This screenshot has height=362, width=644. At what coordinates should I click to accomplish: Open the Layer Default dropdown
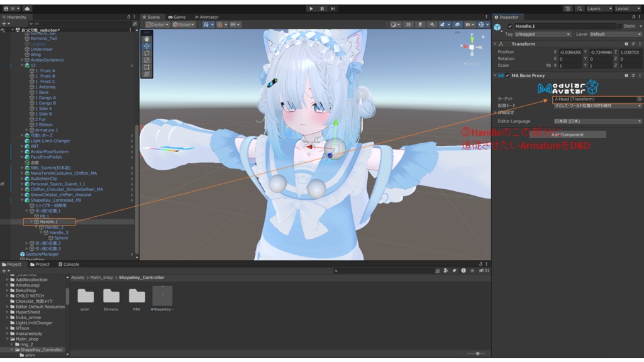pos(616,34)
